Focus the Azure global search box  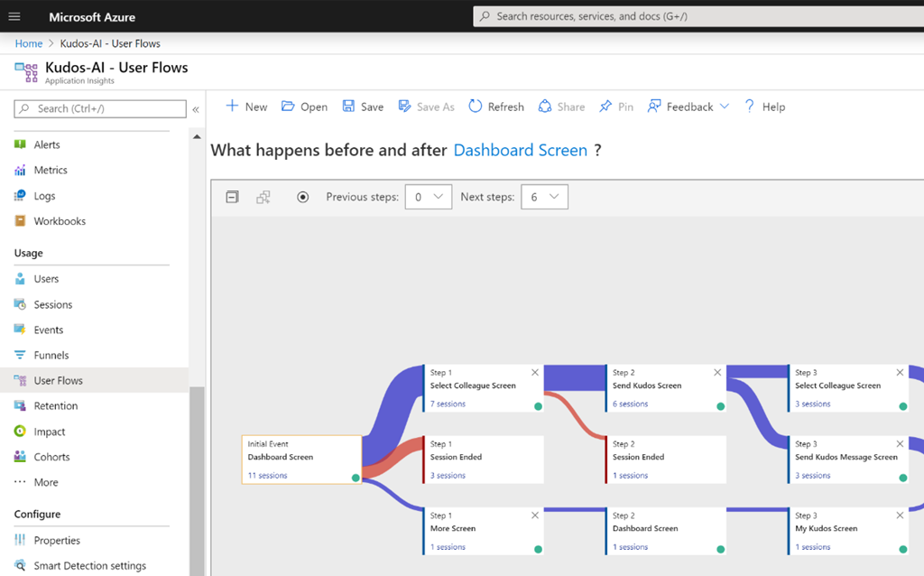pyautogui.click(x=698, y=16)
